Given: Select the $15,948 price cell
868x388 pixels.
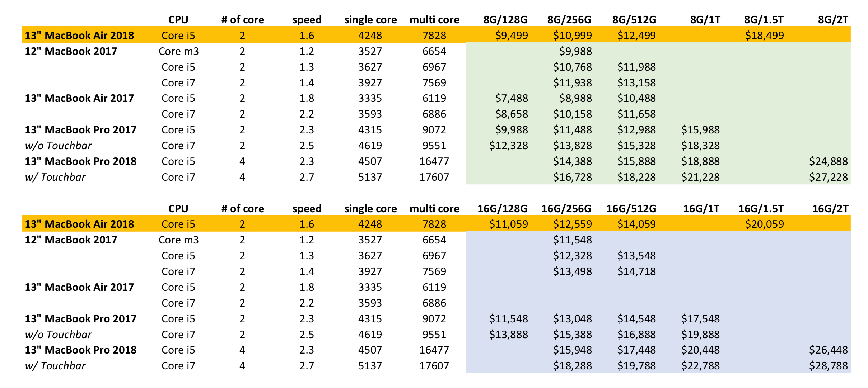Looking at the screenshot, I should tap(573, 350).
